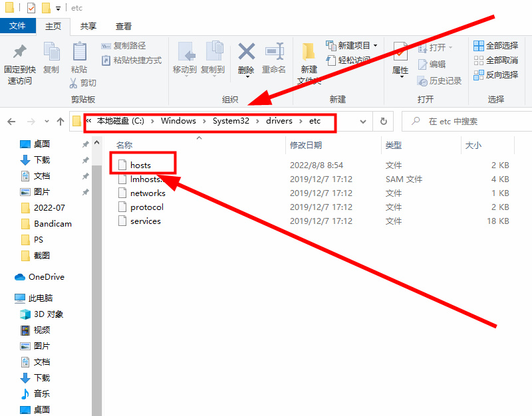
Task: Switch to the 查看 (View) ribbon tab
Action: (124, 27)
